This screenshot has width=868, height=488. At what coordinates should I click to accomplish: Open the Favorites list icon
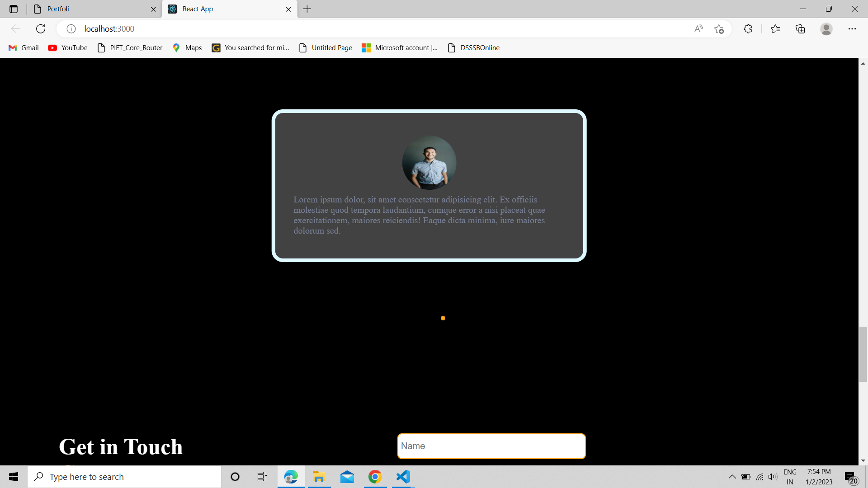click(776, 28)
